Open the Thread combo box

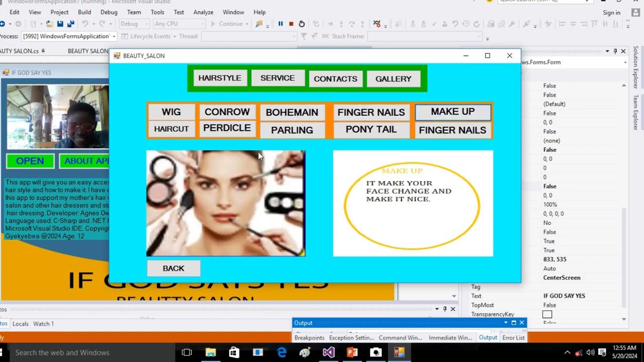click(x=249, y=36)
